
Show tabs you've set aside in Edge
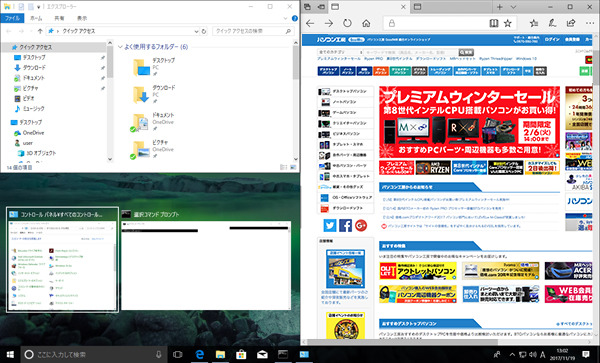(x=307, y=7)
